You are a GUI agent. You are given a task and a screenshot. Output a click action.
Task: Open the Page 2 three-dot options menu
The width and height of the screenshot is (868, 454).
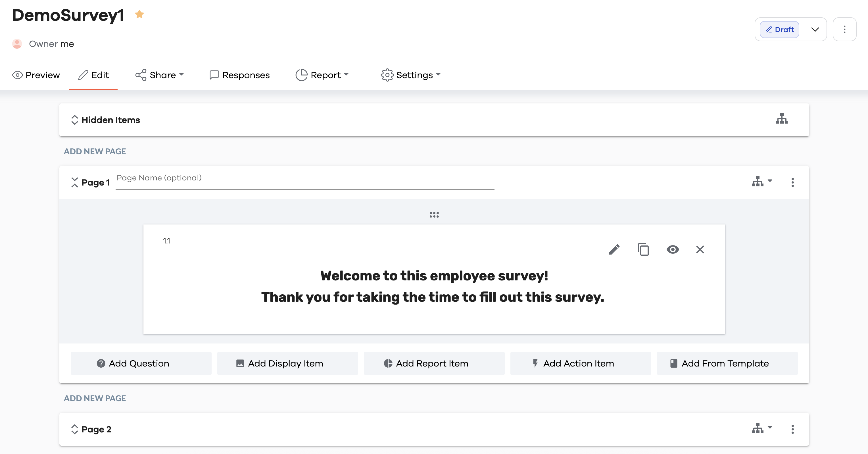(792, 429)
